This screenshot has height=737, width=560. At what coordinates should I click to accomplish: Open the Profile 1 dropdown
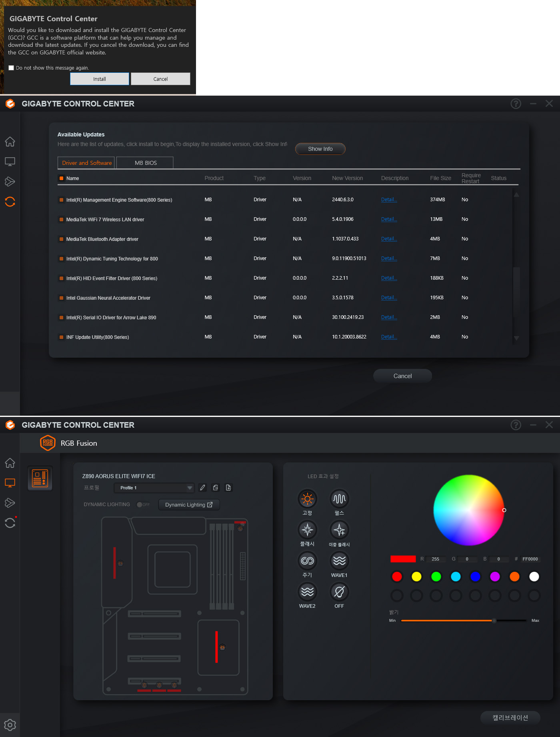[154, 488]
